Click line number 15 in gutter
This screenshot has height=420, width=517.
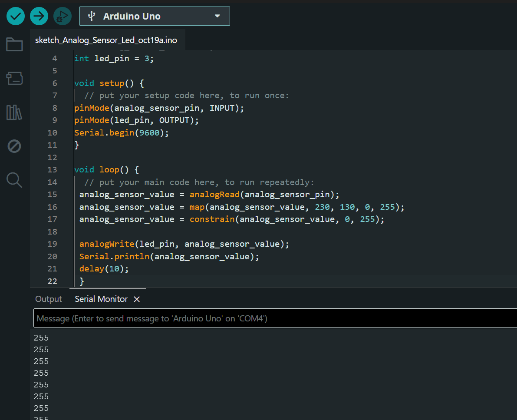pos(52,195)
